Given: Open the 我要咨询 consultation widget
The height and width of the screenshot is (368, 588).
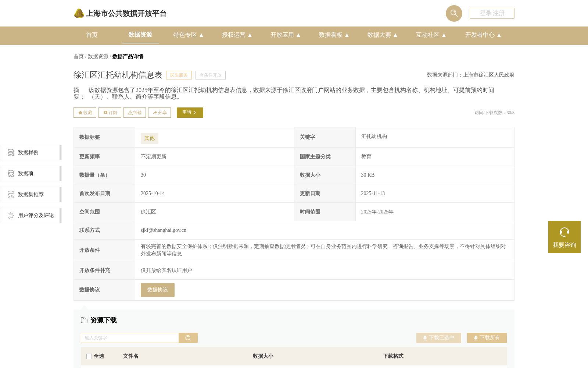Looking at the screenshot, I should point(564,237).
